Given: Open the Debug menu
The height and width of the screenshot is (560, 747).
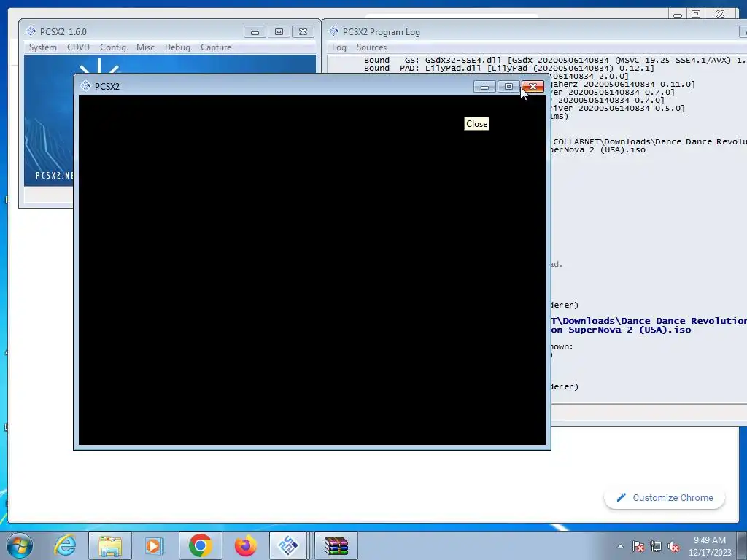Looking at the screenshot, I should (177, 47).
